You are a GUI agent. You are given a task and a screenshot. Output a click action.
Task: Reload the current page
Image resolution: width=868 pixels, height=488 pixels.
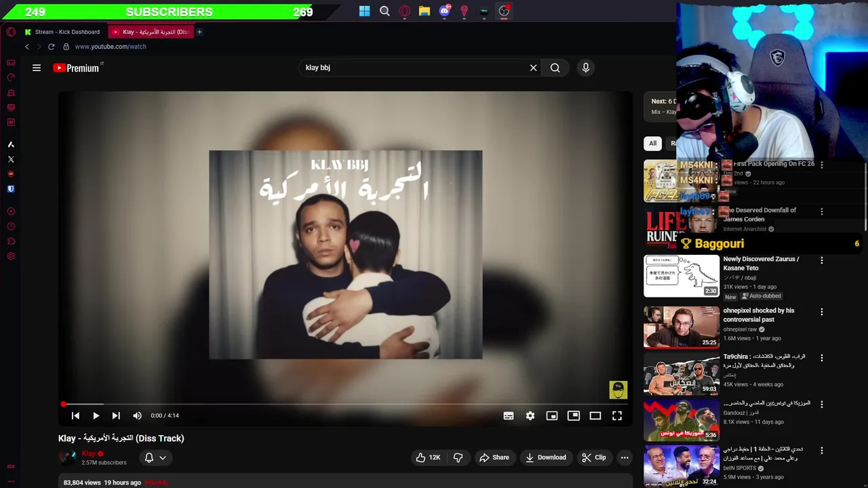tap(51, 47)
